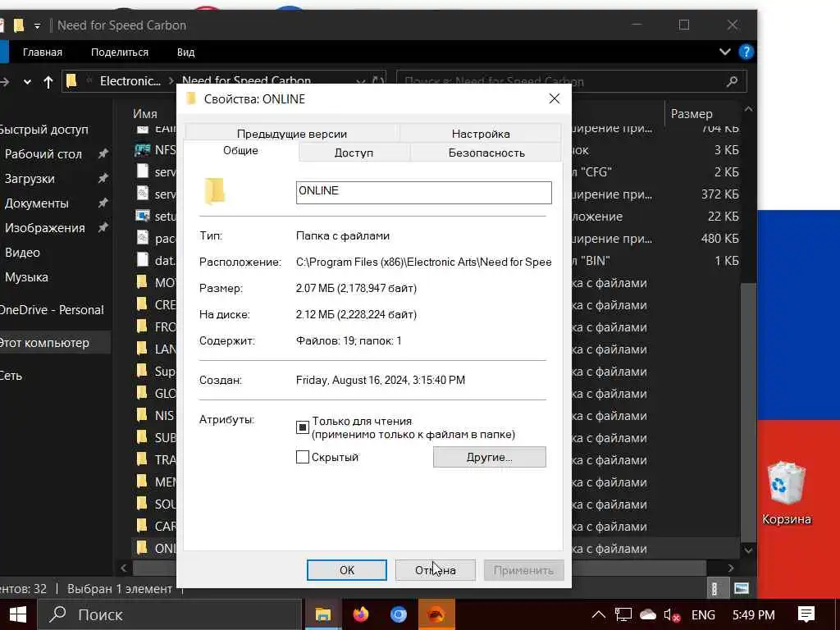Open the blue Chromium browser icon on taskbar
The width and height of the screenshot is (840, 630).
pyautogui.click(x=398, y=614)
